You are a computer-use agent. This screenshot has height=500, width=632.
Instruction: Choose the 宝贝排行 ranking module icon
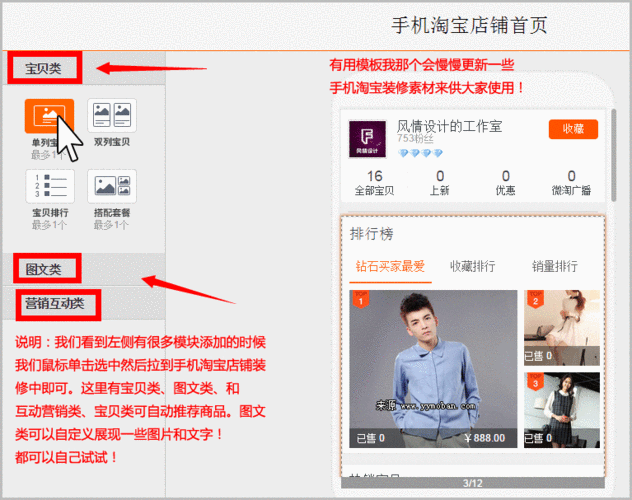[x=50, y=186]
